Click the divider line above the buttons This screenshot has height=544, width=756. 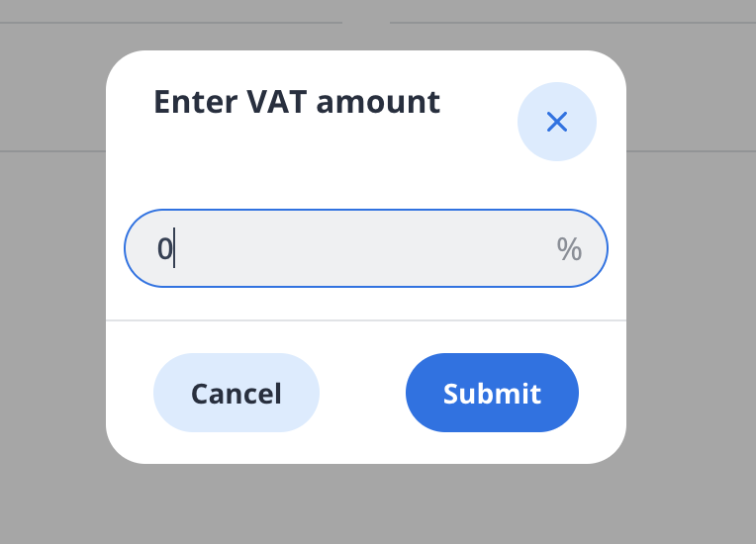366,320
